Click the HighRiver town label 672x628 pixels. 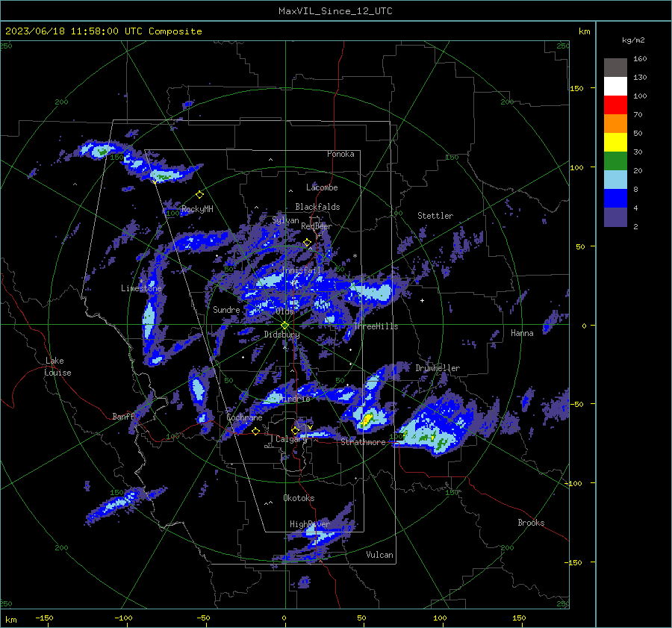(x=309, y=524)
